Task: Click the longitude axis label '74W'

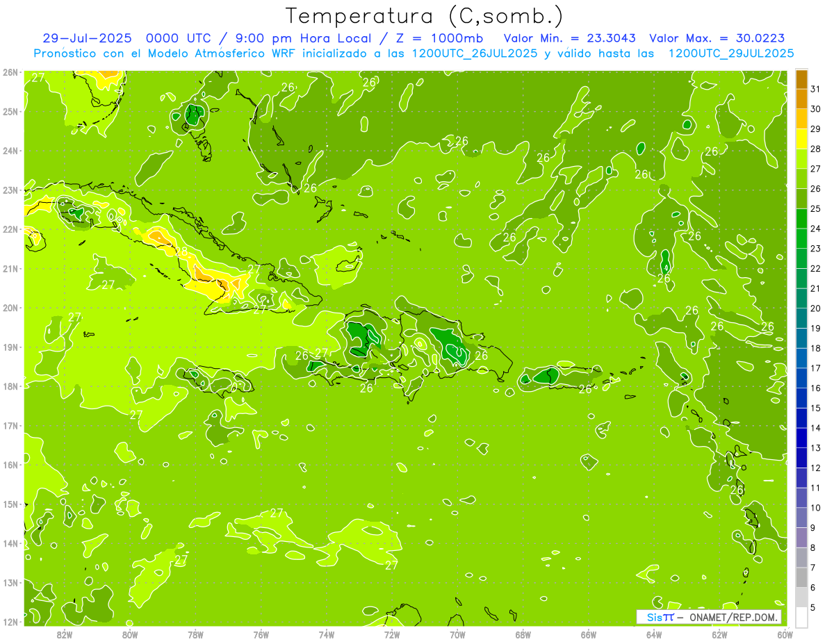Action: click(327, 634)
